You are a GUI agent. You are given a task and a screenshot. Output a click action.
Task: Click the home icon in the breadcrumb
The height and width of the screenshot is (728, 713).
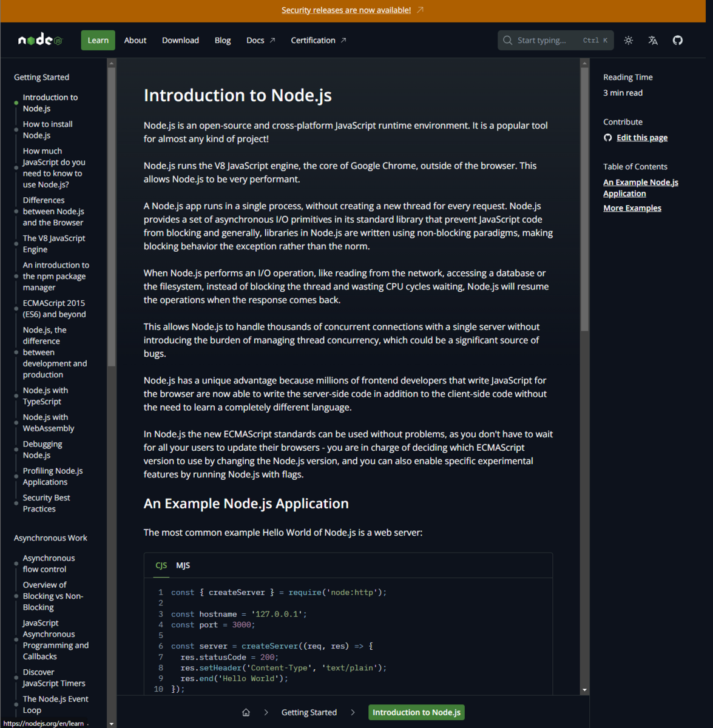tap(246, 712)
